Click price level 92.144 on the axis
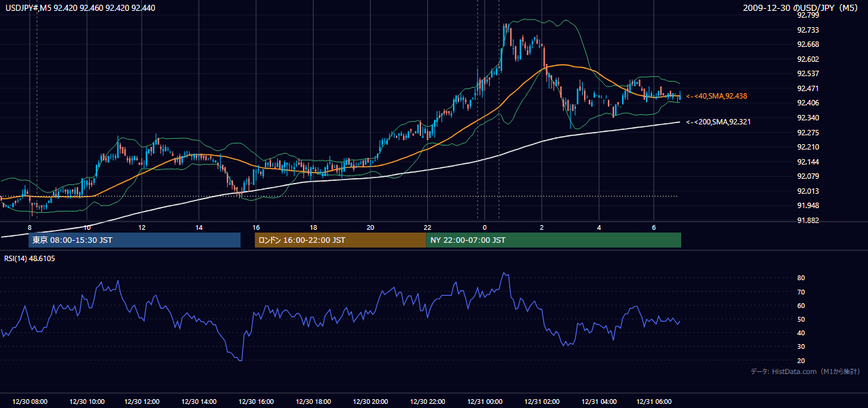Screen dimensions: 868x408 (808, 162)
